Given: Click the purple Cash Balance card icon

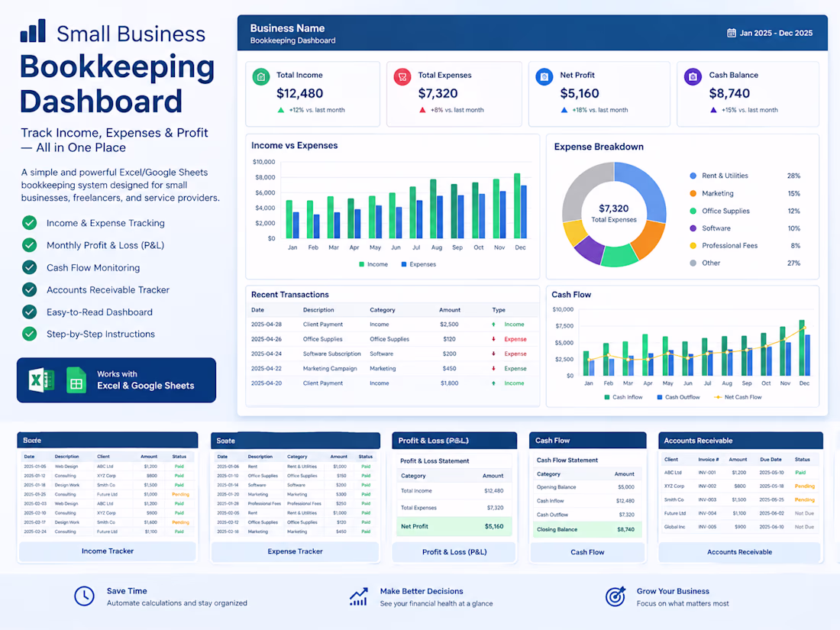Looking at the screenshot, I should [x=693, y=77].
